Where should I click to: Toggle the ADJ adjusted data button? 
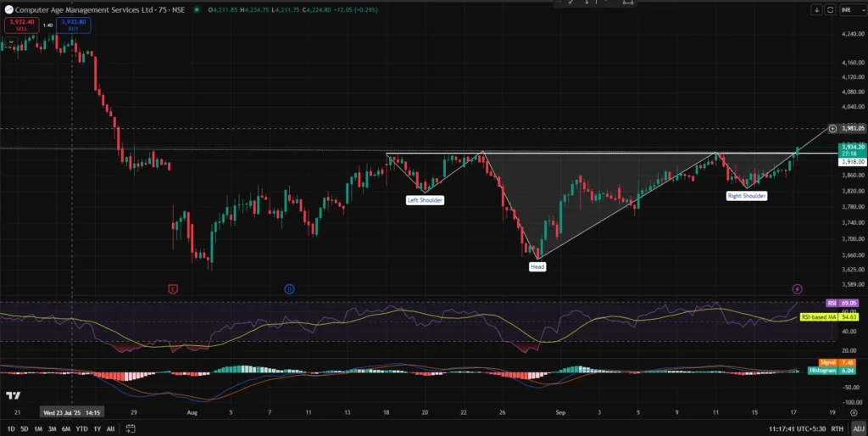click(x=858, y=429)
